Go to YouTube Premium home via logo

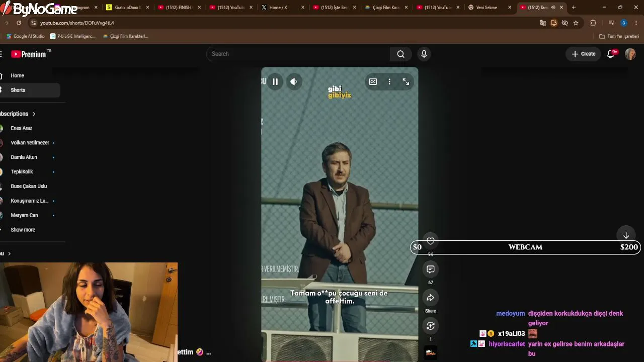(x=30, y=54)
